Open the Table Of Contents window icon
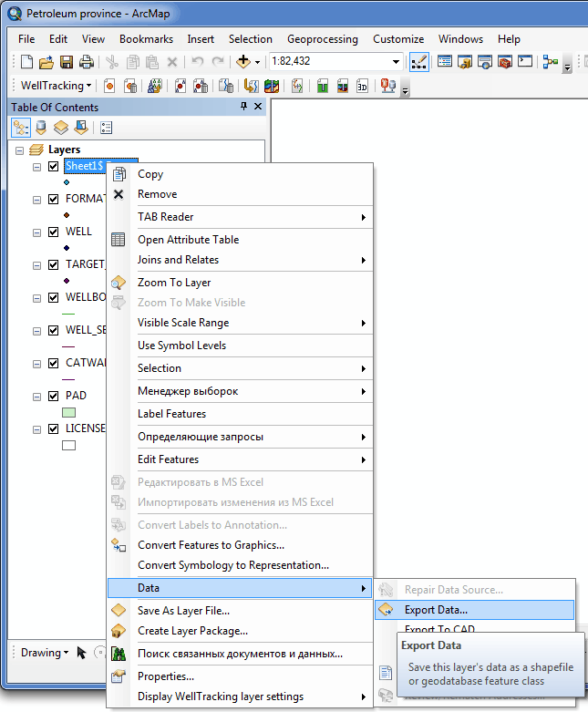Screen dimensions: 588x712 [x=445, y=61]
